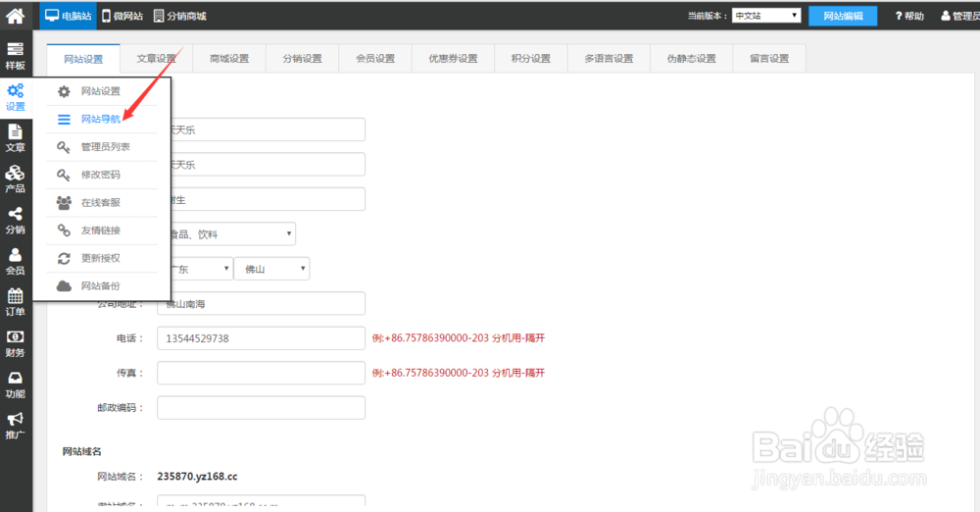Click the 公司地址 field with 佛山南海

262,303
